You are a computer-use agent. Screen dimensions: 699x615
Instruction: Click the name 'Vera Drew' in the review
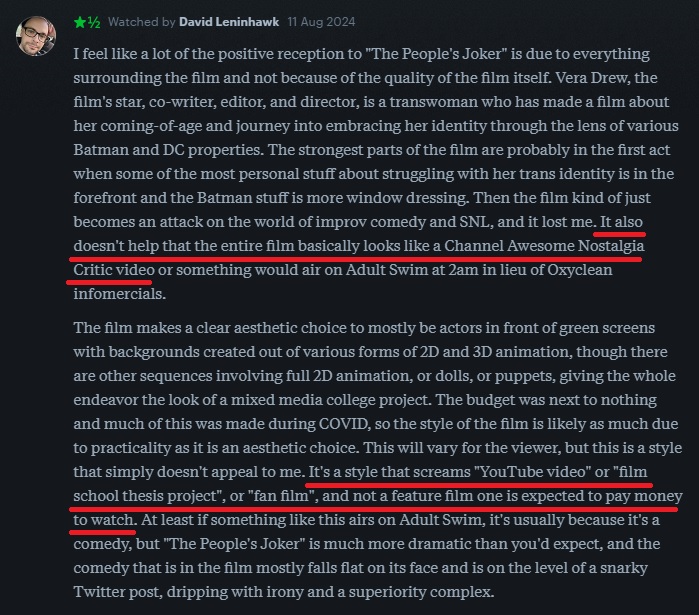click(x=592, y=78)
